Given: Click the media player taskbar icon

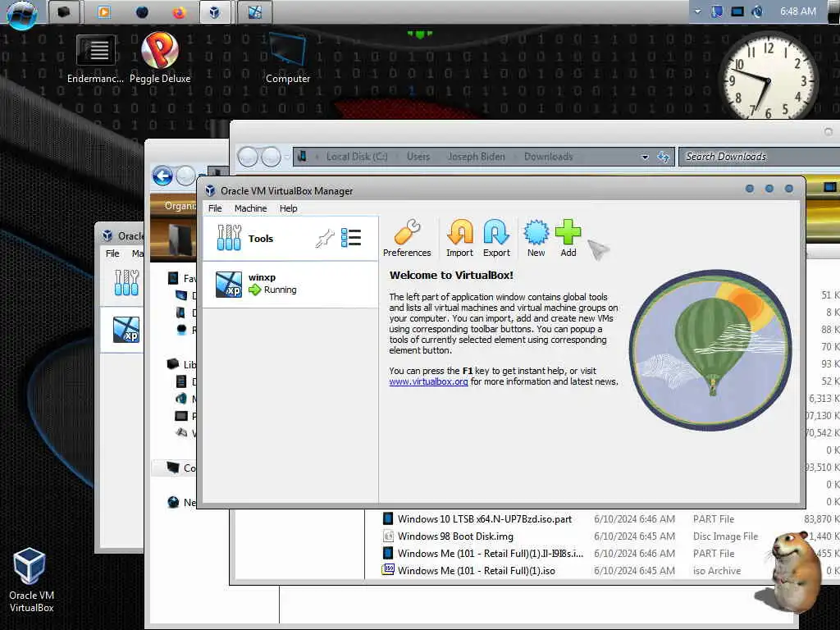Looking at the screenshot, I should point(104,11).
